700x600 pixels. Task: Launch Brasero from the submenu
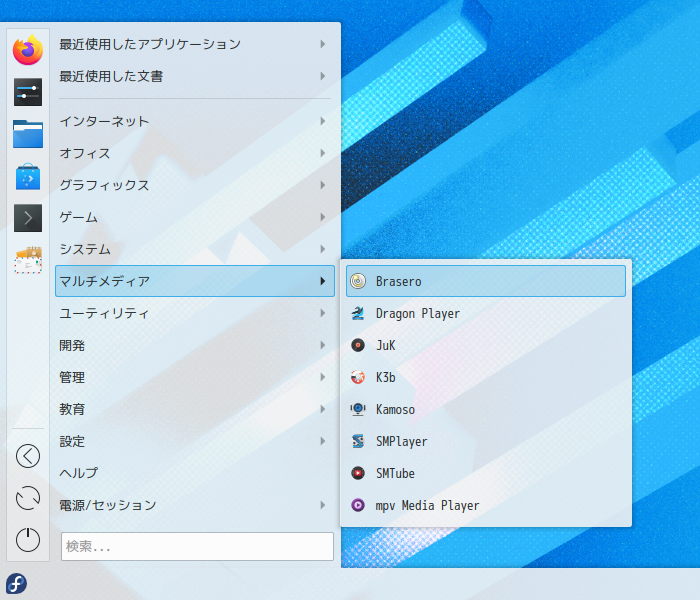[x=486, y=281]
